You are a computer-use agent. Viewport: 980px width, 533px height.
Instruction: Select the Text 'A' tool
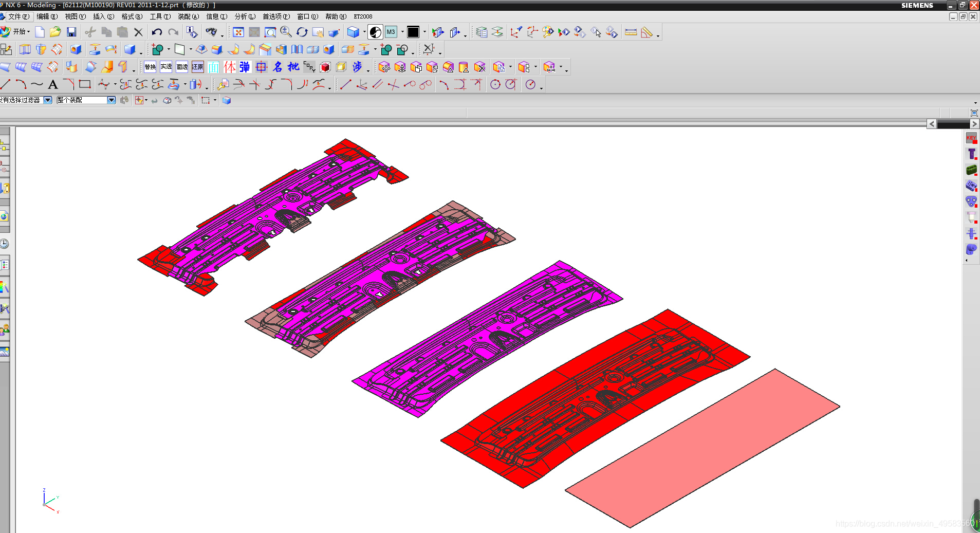coord(53,84)
